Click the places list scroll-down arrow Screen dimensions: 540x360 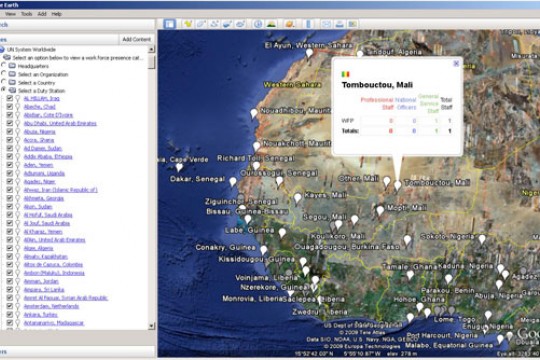point(152,326)
